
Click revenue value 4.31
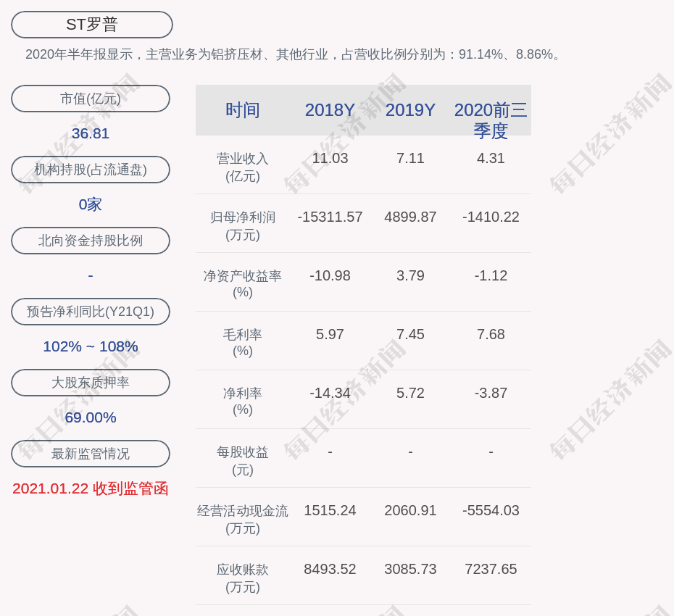[491, 158]
